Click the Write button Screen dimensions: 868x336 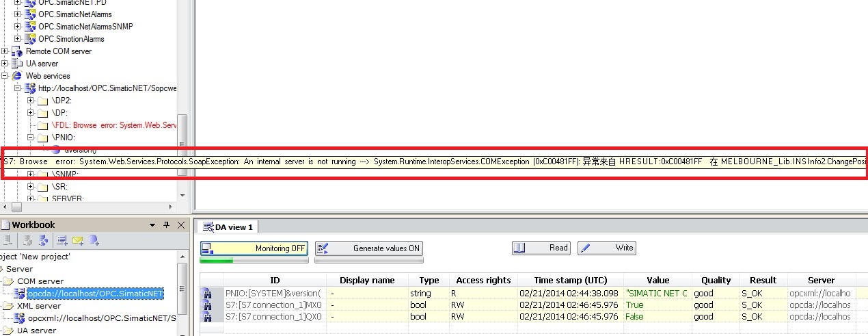point(607,248)
